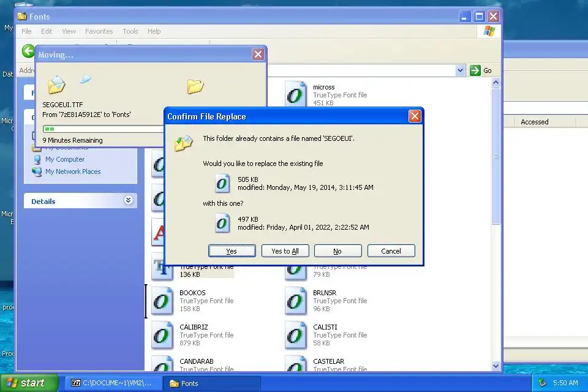Click the system tray icon near clock
The image size is (588, 392).
click(x=542, y=383)
